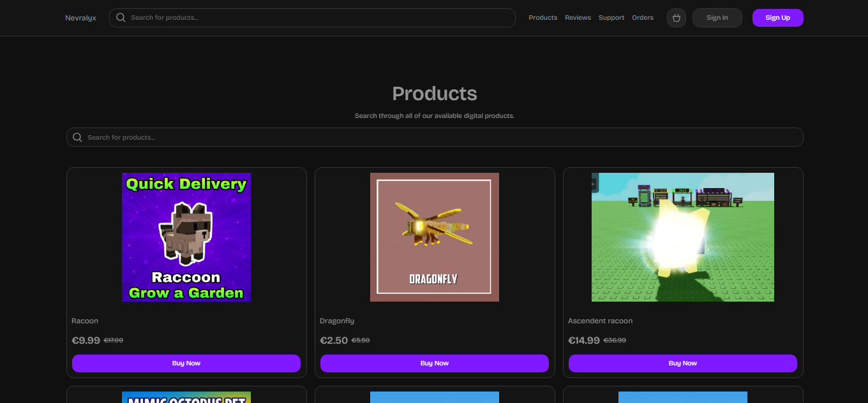Viewport: 868px width, 403px height.
Task: Click the purple Sign Up button
Action: 778,18
